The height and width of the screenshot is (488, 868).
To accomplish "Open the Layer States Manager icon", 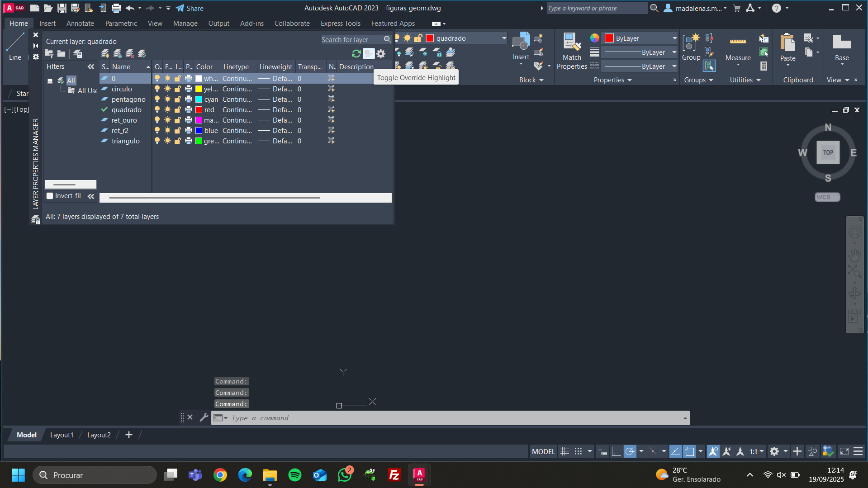I will point(78,54).
